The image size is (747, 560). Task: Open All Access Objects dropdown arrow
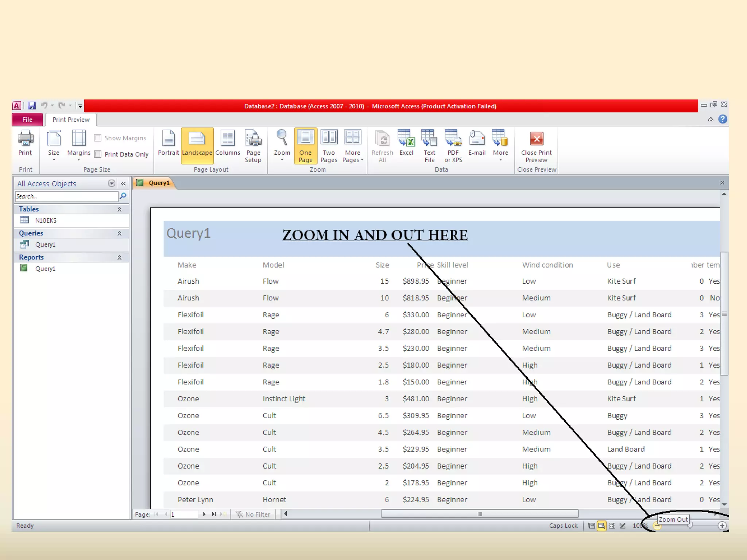tap(112, 183)
